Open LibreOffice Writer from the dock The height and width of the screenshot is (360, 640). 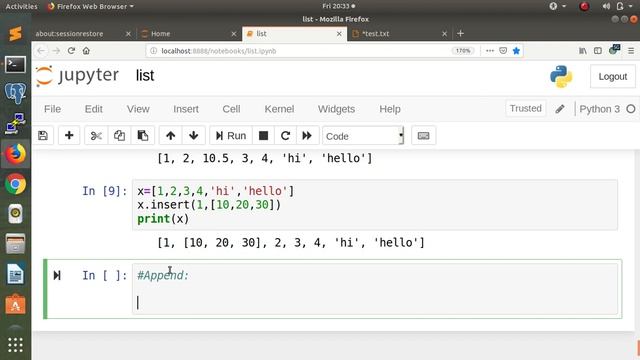tap(16, 274)
